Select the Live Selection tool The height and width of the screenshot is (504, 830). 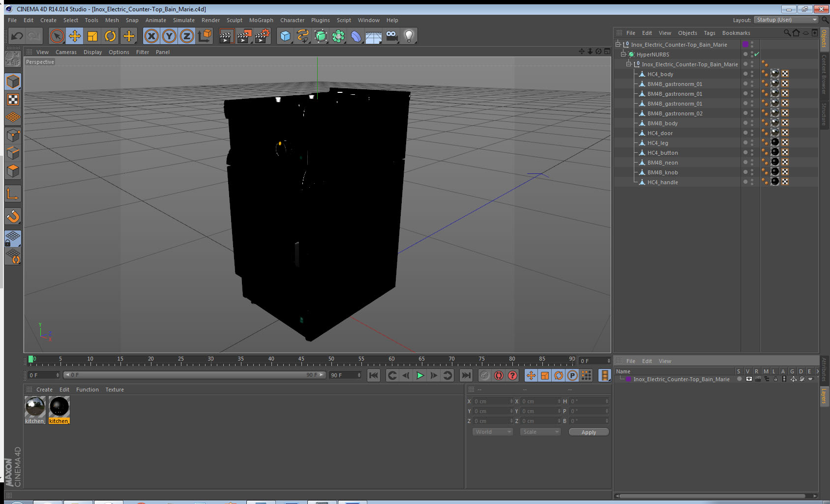(57, 36)
